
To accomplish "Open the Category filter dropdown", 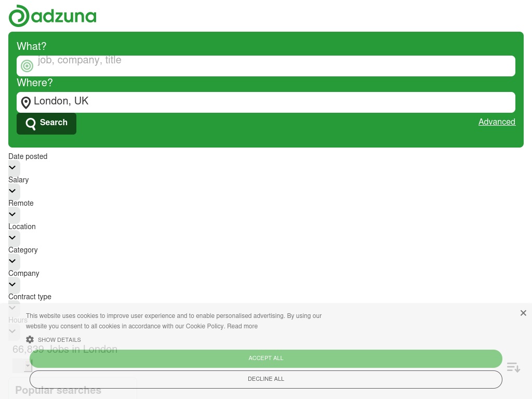I will pos(12,261).
